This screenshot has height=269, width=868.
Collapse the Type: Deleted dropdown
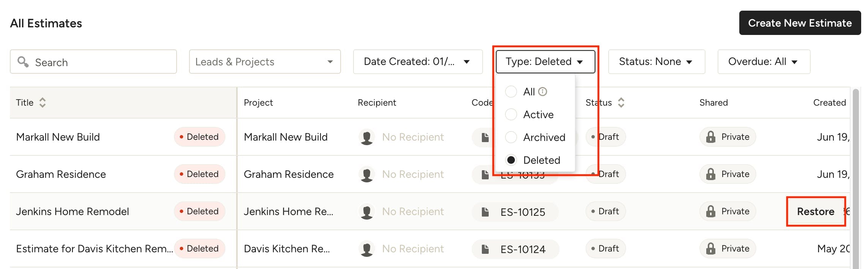point(545,62)
